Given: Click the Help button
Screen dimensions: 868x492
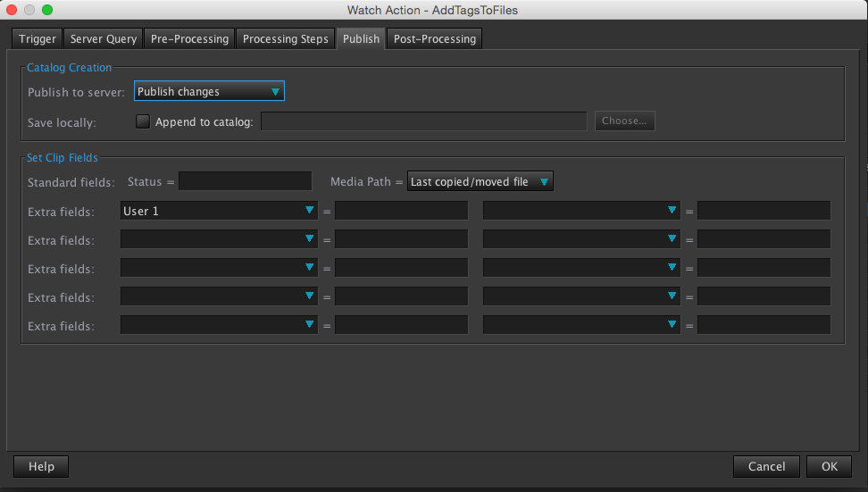Looking at the screenshot, I should click(x=41, y=466).
